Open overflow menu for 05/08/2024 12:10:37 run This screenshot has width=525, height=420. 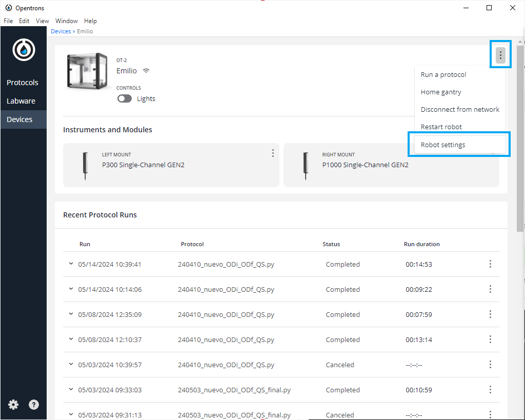pos(490,339)
